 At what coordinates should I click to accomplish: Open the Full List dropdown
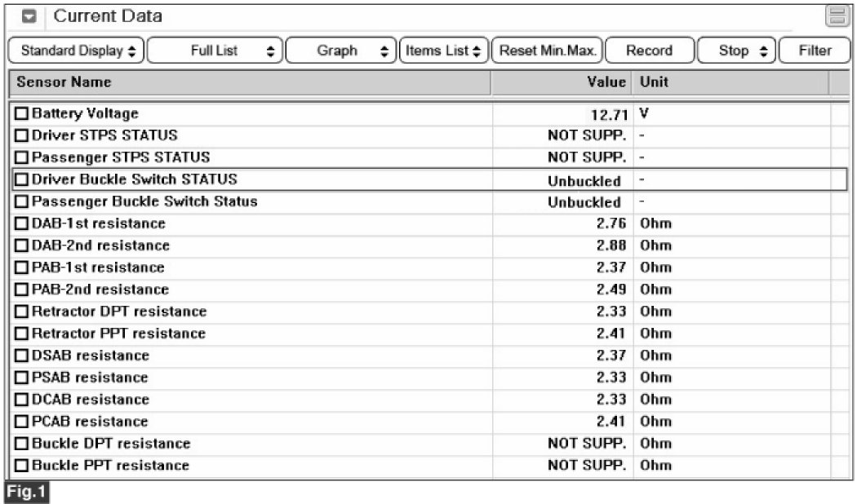(215, 51)
